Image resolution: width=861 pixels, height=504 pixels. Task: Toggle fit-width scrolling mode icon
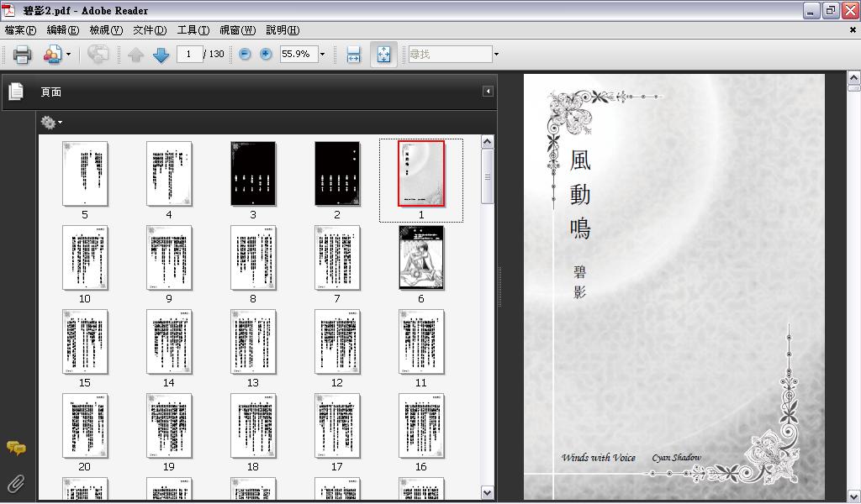pyautogui.click(x=354, y=55)
